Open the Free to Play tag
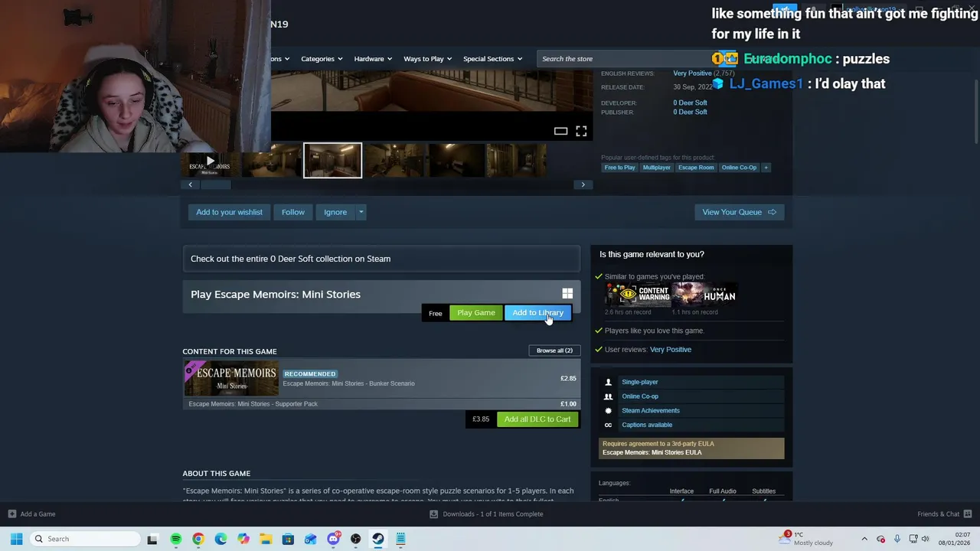The image size is (980, 551). coord(619,168)
